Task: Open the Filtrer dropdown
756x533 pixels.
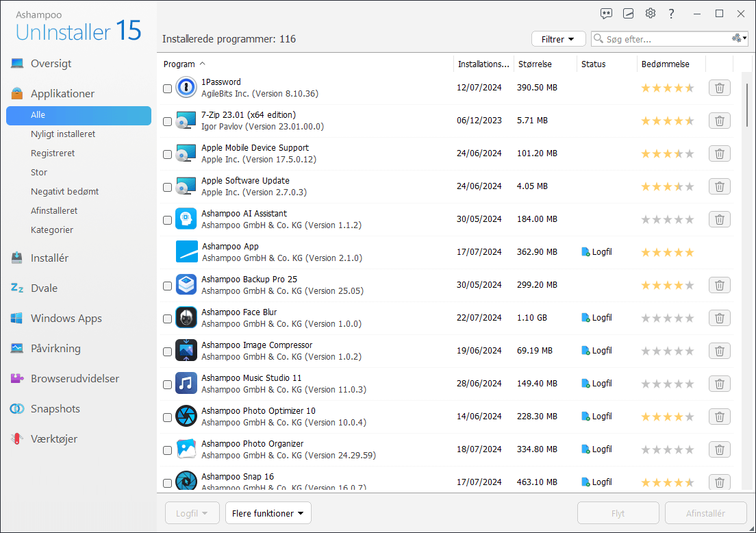Action: click(x=558, y=39)
